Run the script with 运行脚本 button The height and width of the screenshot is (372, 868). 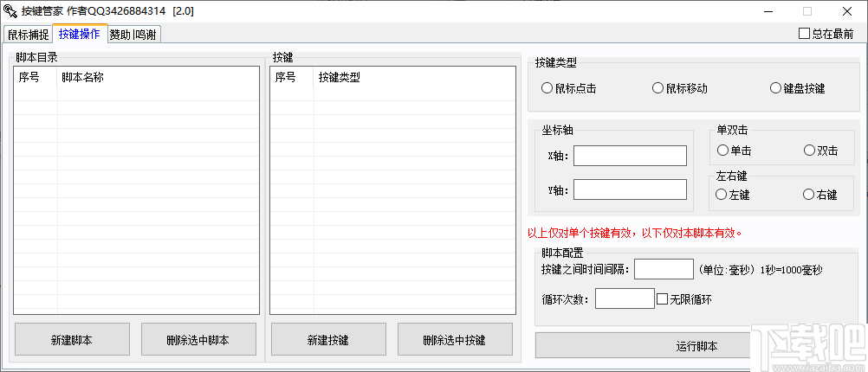click(x=696, y=346)
